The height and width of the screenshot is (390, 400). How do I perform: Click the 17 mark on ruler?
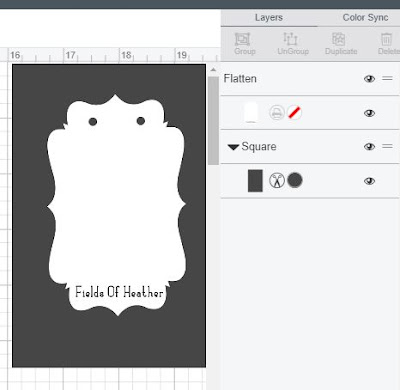pos(71,55)
